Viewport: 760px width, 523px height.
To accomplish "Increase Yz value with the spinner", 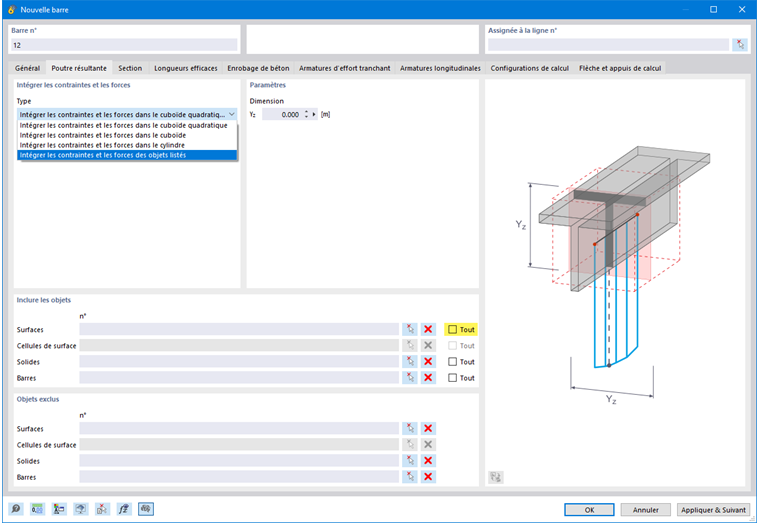I will (x=306, y=112).
